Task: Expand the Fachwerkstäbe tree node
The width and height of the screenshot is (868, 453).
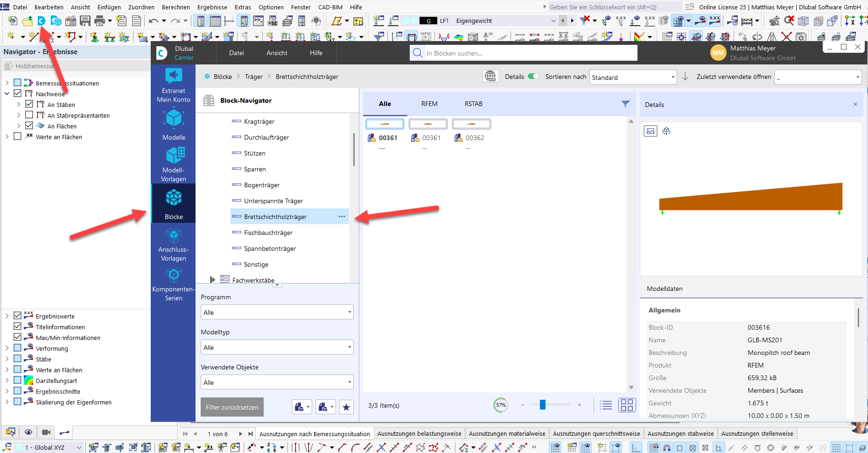Action: (x=212, y=280)
